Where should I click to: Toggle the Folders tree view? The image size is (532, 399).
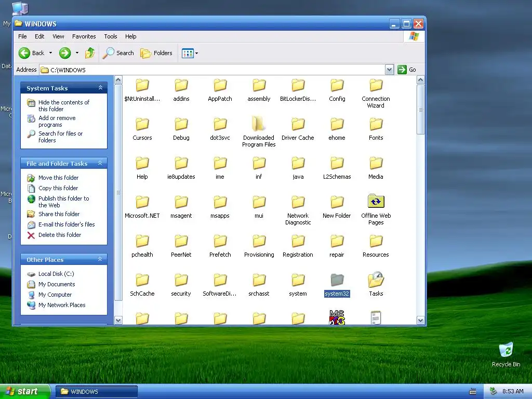[156, 53]
